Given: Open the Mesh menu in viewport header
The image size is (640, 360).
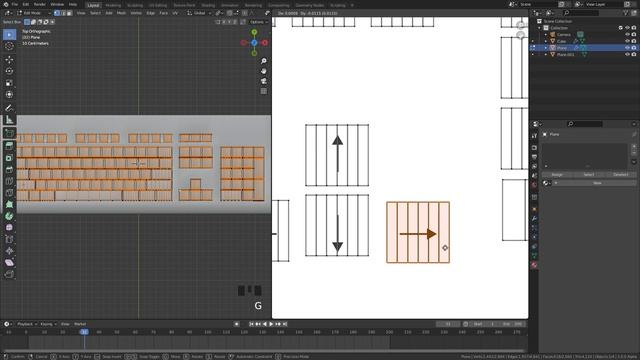Looking at the screenshot, I should click(x=121, y=13).
